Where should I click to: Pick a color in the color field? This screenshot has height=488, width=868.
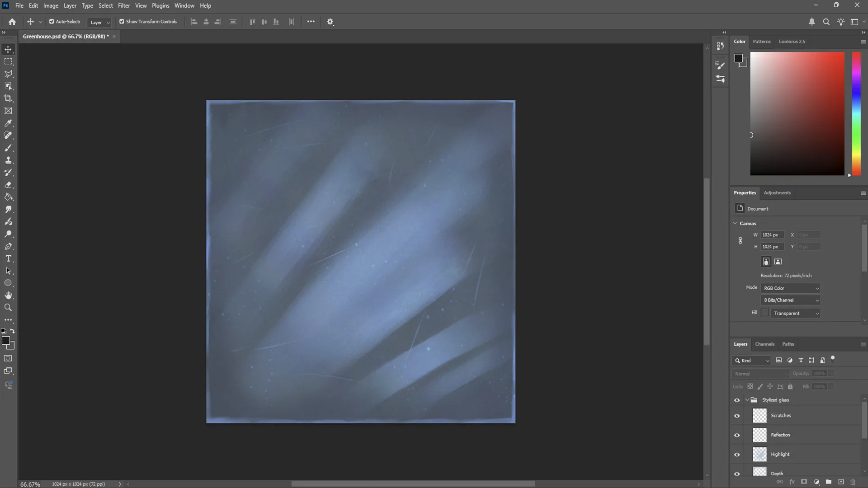click(x=797, y=113)
